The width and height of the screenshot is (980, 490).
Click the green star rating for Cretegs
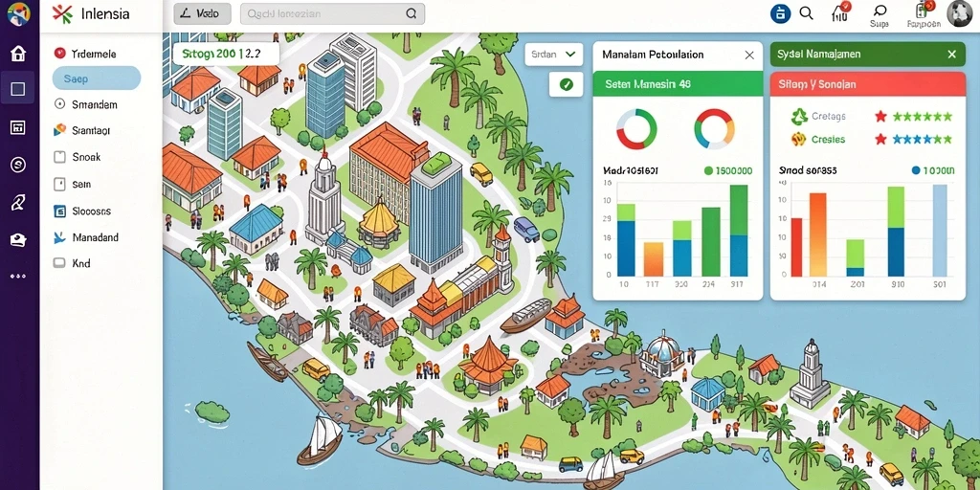(923, 116)
